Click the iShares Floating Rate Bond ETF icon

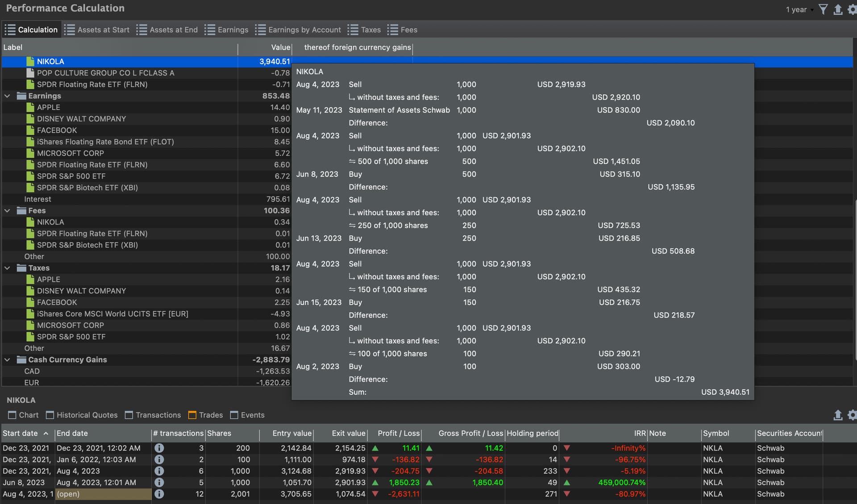(x=30, y=142)
